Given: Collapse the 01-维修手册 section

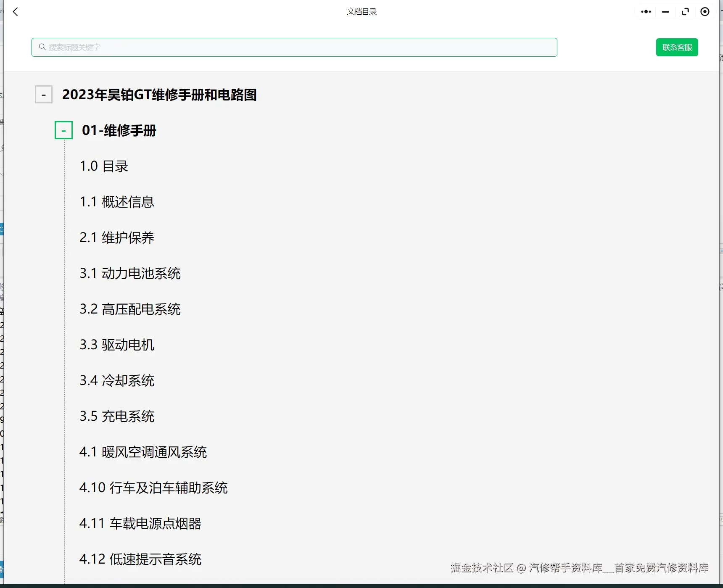Looking at the screenshot, I should coord(63,130).
